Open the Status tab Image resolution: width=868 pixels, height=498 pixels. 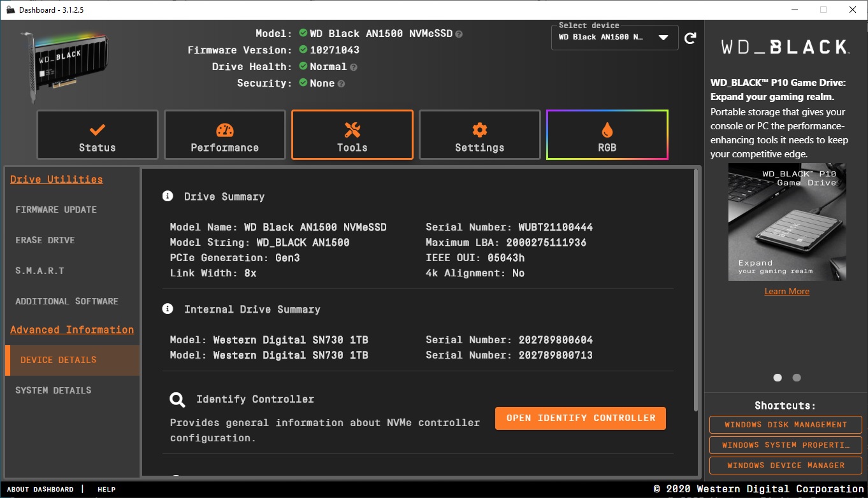click(x=98, y=134)
